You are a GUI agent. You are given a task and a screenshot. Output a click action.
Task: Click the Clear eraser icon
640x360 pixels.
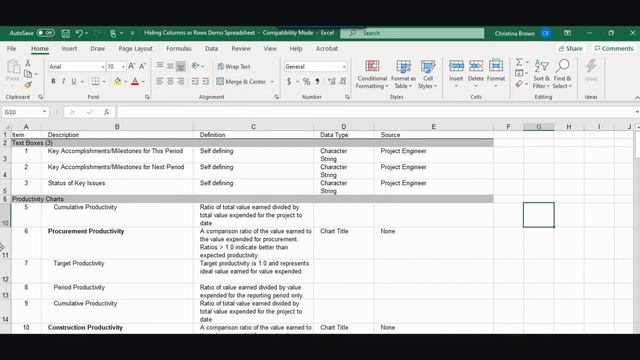(x=519, y=84)
